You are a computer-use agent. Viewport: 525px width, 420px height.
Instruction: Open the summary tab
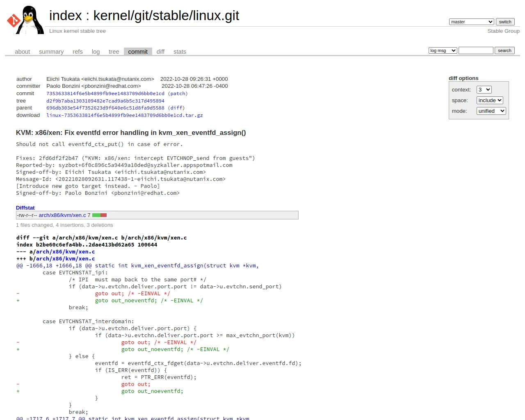click(x=51, y=52)
